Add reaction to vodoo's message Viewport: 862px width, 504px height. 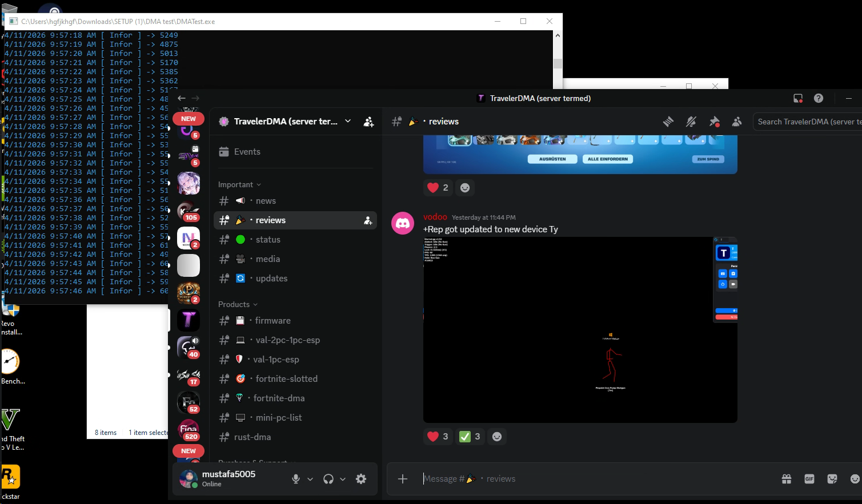(x=497, y=437)
